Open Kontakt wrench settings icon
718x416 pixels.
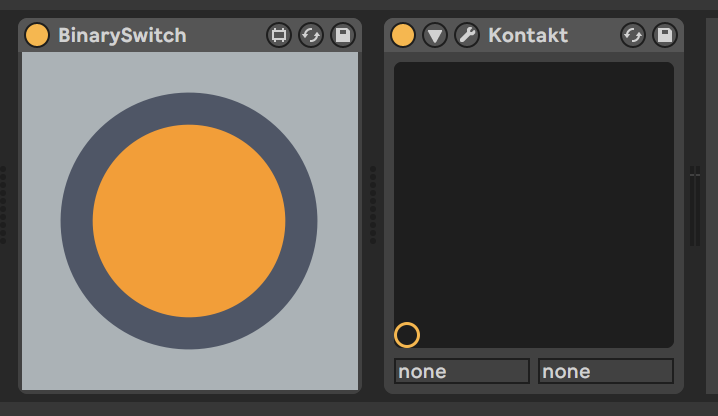tap(466, 36)
